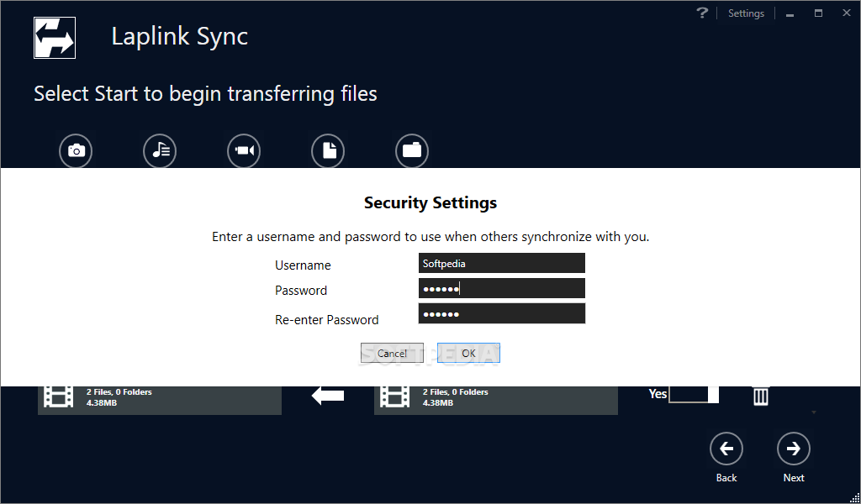Select the Photos camera icon

[x=76, y=151]
